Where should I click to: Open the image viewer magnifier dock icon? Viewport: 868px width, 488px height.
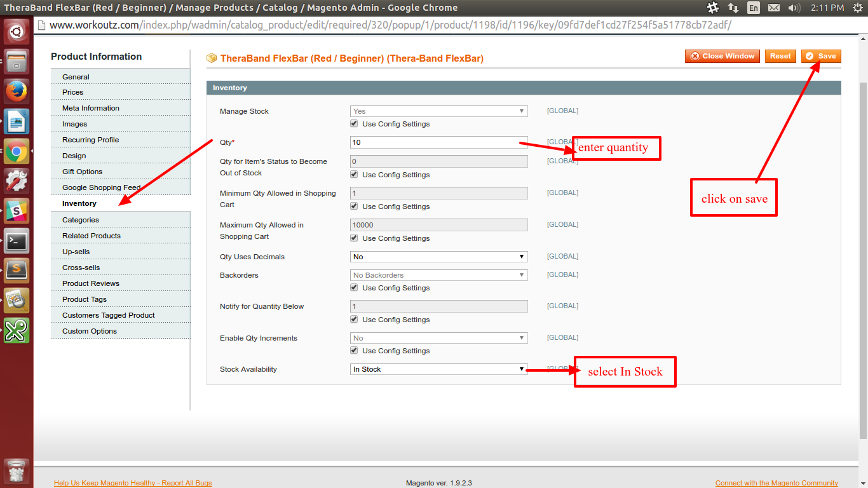coord(17,301)
